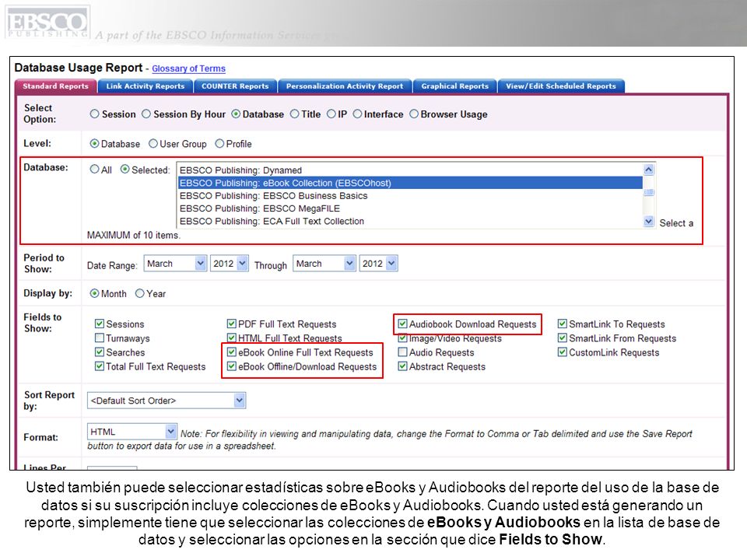Pick ECA Full Text Collection entry
The height and width of the screenshot is (560, 747).
[x=410, y=222]
